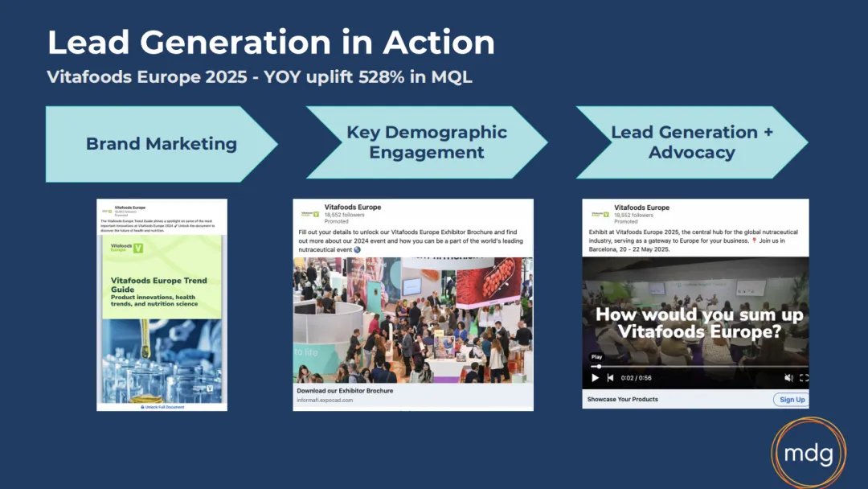Click the Brand Marketing arrow shape
The width and height of the screenshot is (868, 489).
pos(162,144)
